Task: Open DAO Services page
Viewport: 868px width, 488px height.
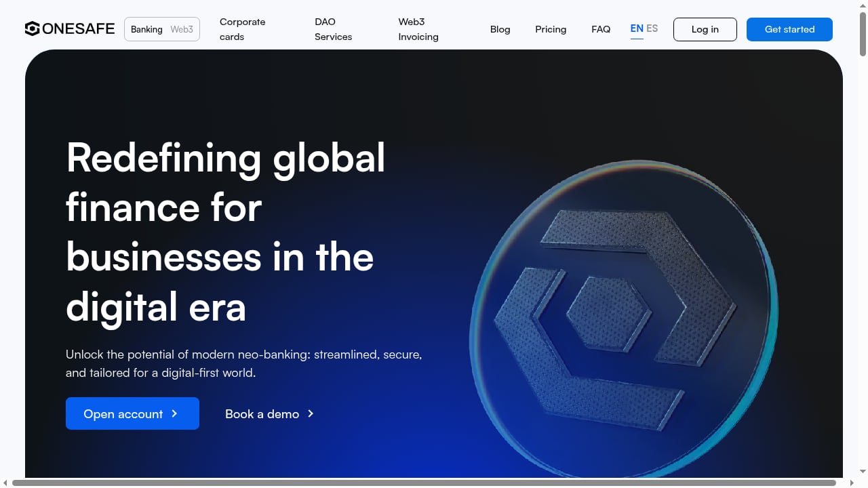Action: tap(333, 29)
